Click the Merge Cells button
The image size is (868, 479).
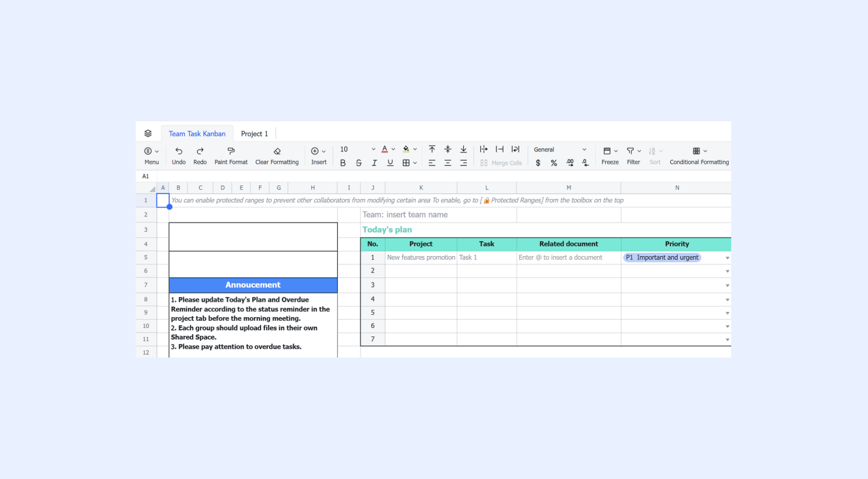click(x=501, y=163)
